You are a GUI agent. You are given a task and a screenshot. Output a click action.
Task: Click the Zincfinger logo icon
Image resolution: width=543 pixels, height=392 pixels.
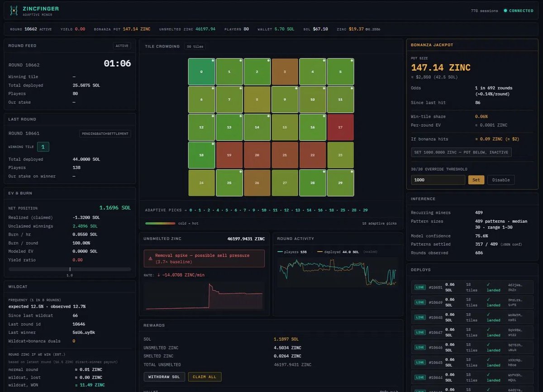point(14,10)
